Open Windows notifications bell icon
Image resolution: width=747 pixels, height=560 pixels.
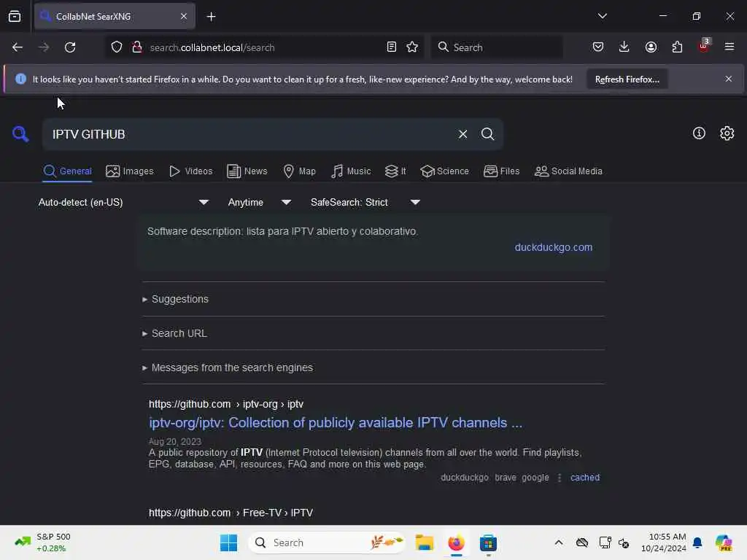(697, 542)
